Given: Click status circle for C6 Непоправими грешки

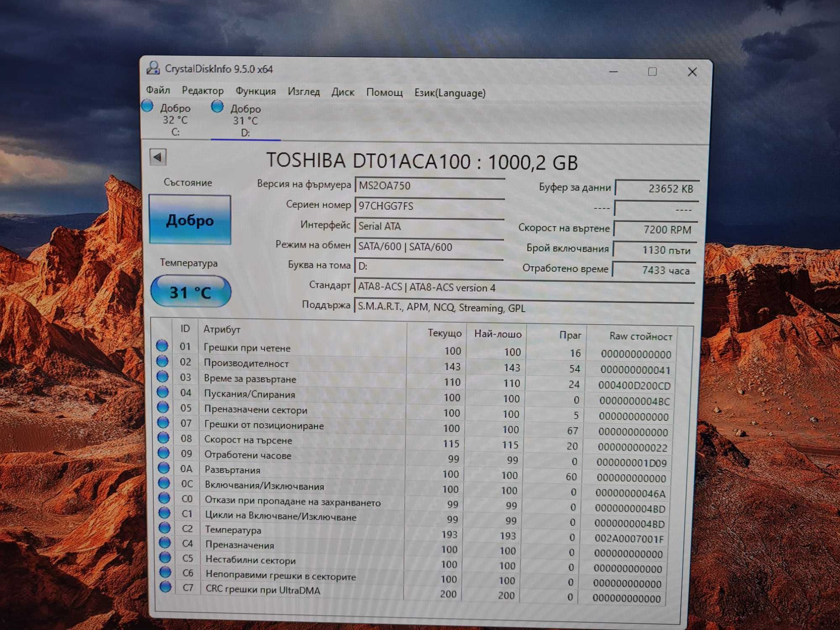Looking at the screenshot, I should click(x=165, y=572).
